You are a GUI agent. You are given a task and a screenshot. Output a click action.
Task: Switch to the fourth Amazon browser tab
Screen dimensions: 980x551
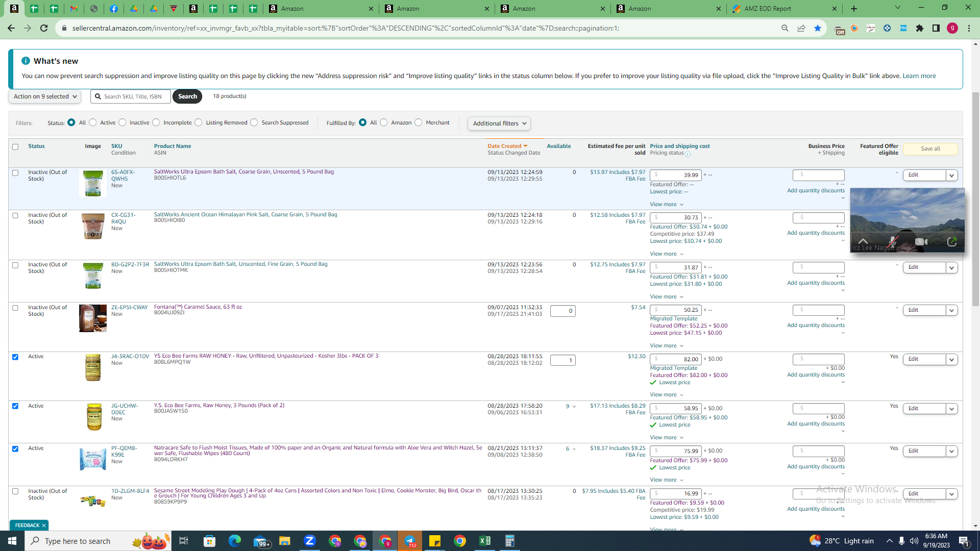pyautogui.click(x=669, y=9)
